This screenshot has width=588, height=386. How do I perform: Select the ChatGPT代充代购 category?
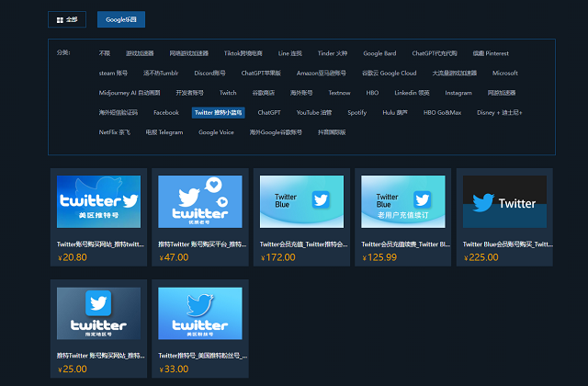(435, 53)
